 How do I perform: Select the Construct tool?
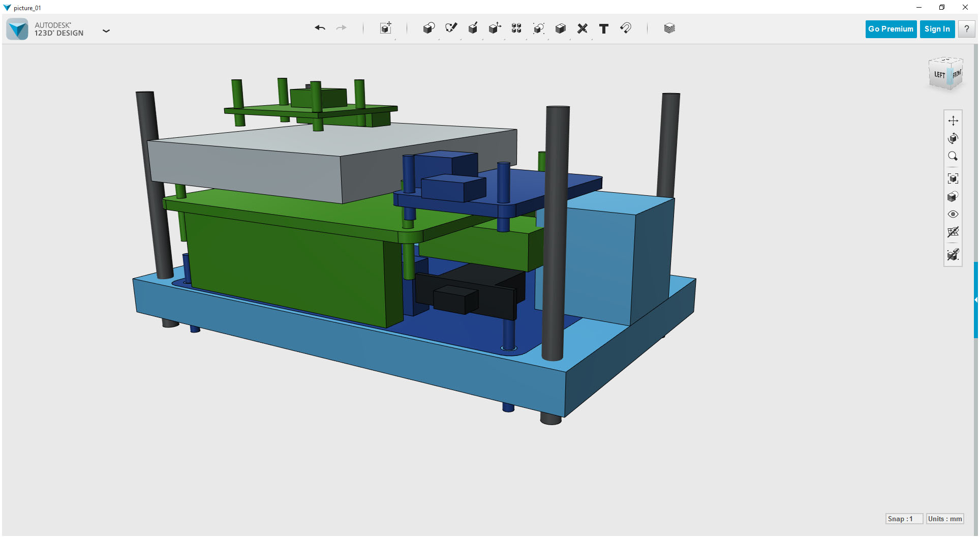coord(473,28)
